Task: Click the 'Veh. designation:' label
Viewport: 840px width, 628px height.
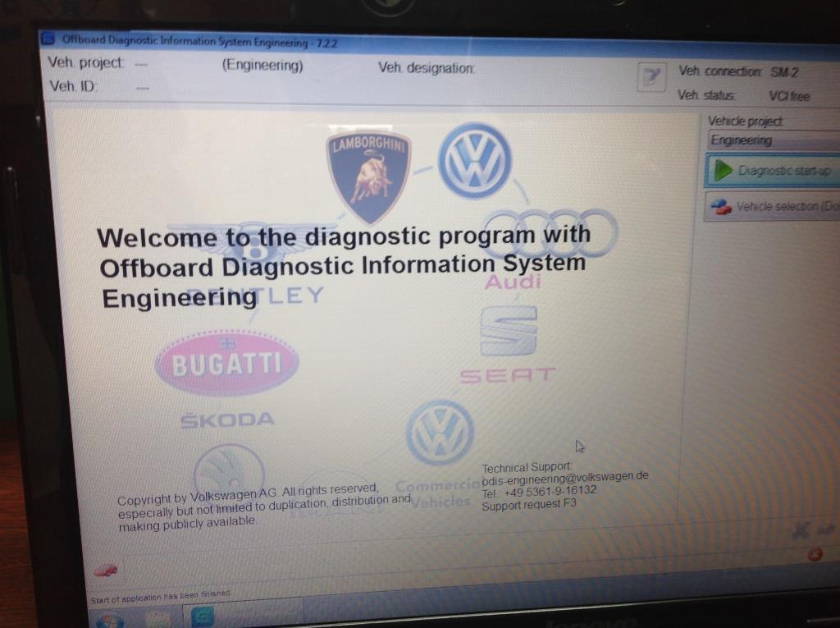Action: 426,67
